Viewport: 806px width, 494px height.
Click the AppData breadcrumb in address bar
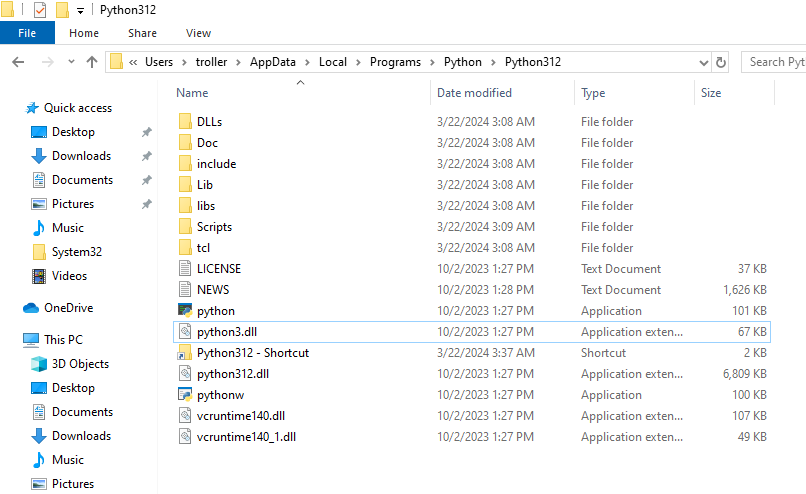click(272, 62)
